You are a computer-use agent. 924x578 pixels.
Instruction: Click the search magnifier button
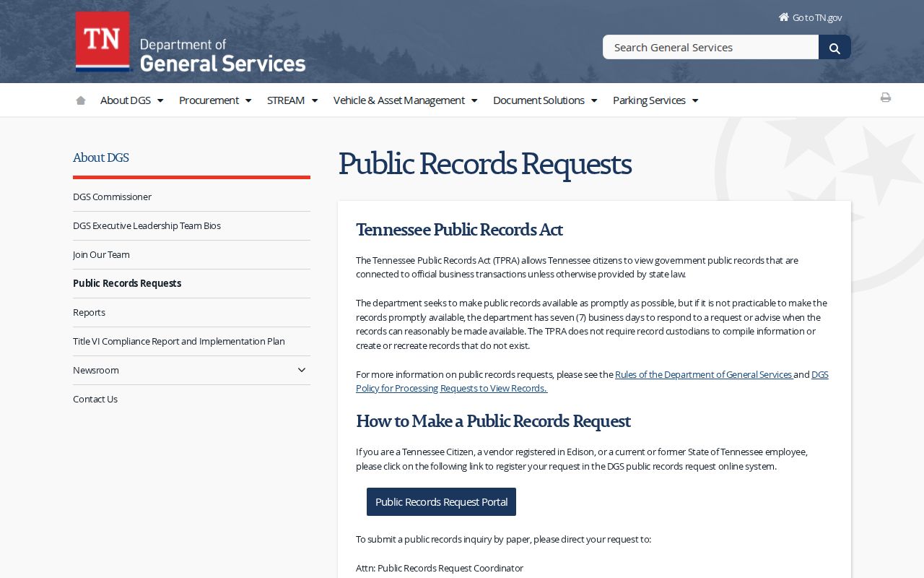834,48
